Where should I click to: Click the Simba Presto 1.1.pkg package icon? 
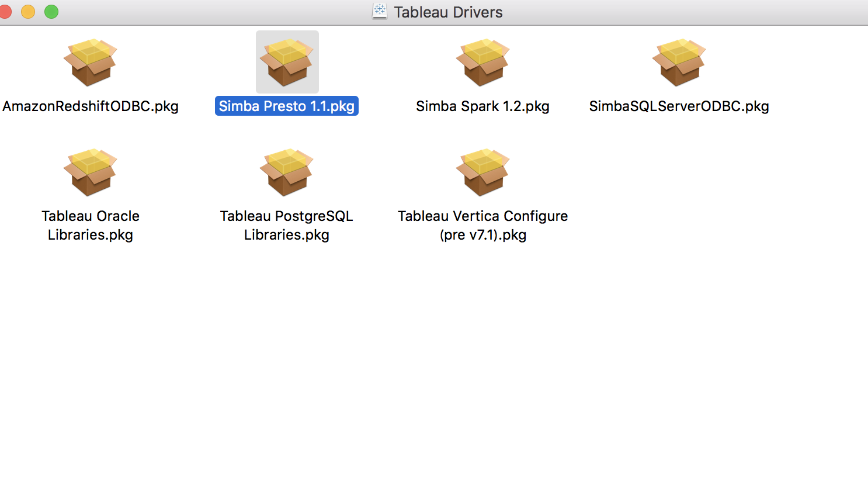287,62
